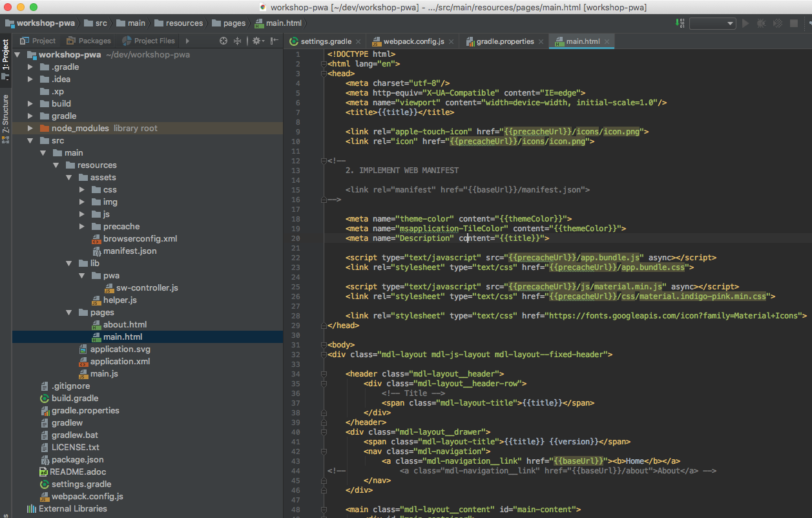
Task: Select application.xml file icon
Action: coord(83,362)
